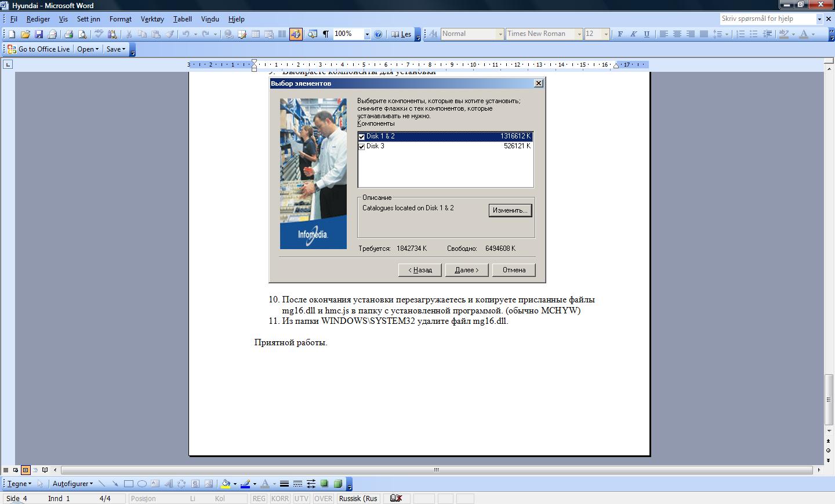Select the Oval shape tool
The width and height of the screenshot is (835, 504).
click(x=141, y=484)
